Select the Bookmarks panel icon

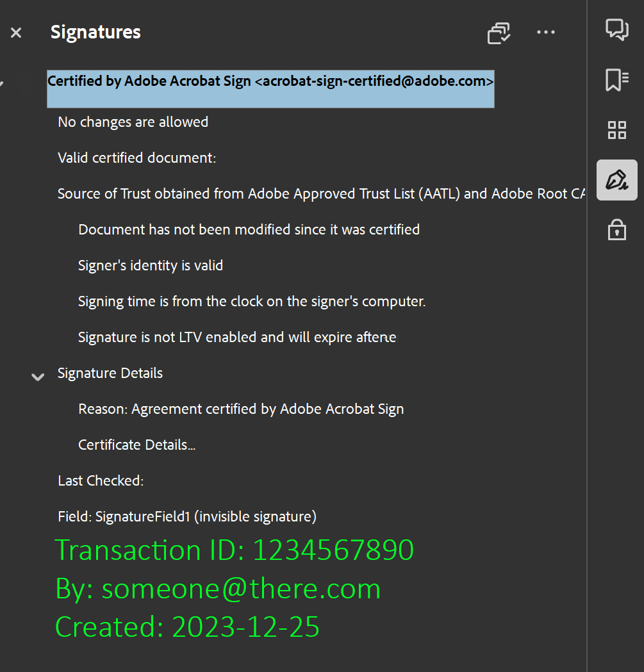coord(616,79)
